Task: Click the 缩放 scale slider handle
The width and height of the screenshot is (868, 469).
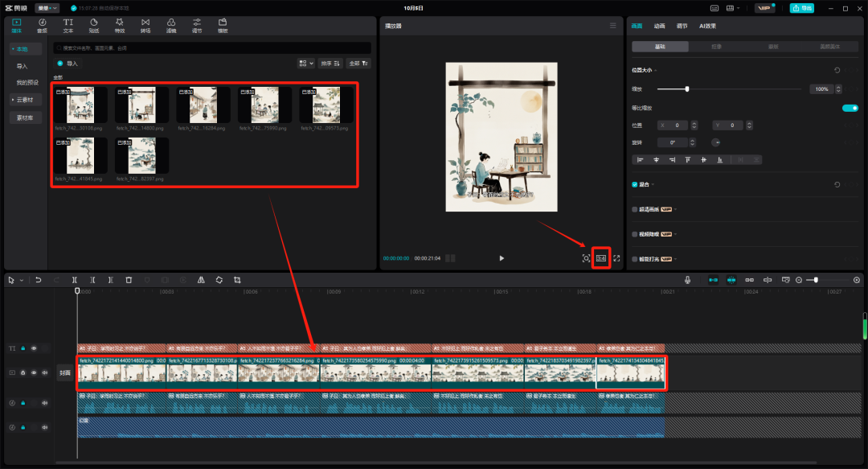Action: pos(687,89)
